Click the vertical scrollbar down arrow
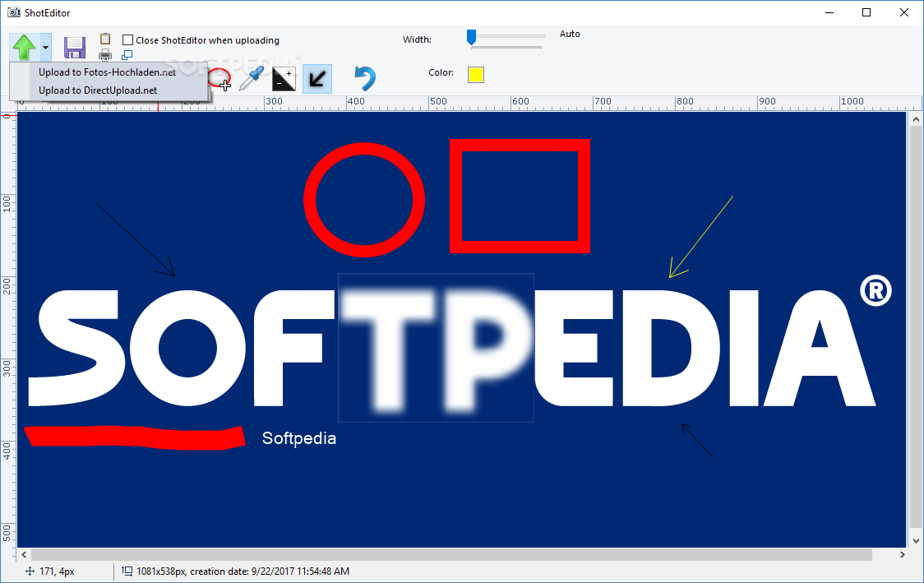 coord(916,541)
